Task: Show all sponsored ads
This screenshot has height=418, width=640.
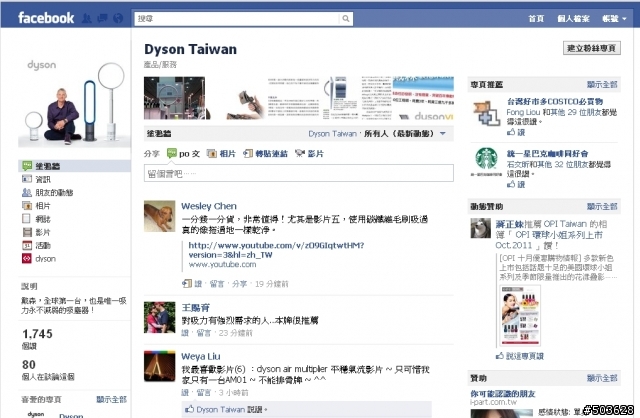Action: click(x=602, y=378)
